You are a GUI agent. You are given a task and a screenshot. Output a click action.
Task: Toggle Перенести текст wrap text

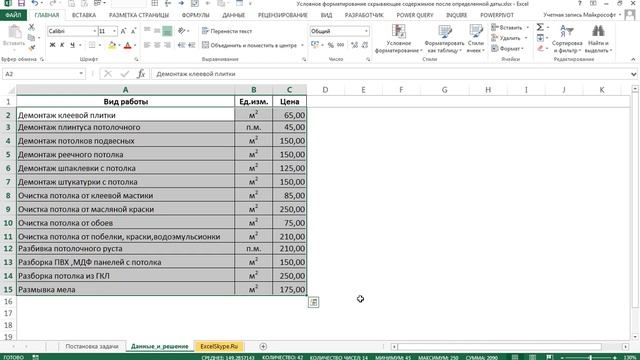pos(227,31)
